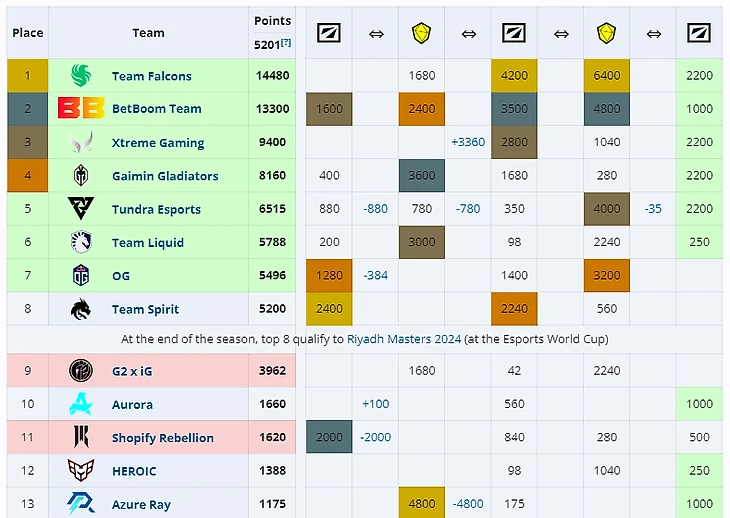Click the gold 6400 cell
The width and height of the screenshot is (730, 518).
[607, 75]
